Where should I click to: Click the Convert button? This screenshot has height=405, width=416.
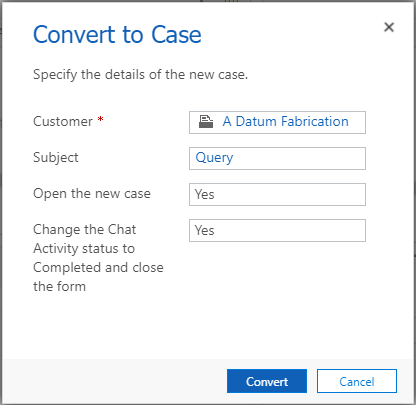tap(267, 381)
